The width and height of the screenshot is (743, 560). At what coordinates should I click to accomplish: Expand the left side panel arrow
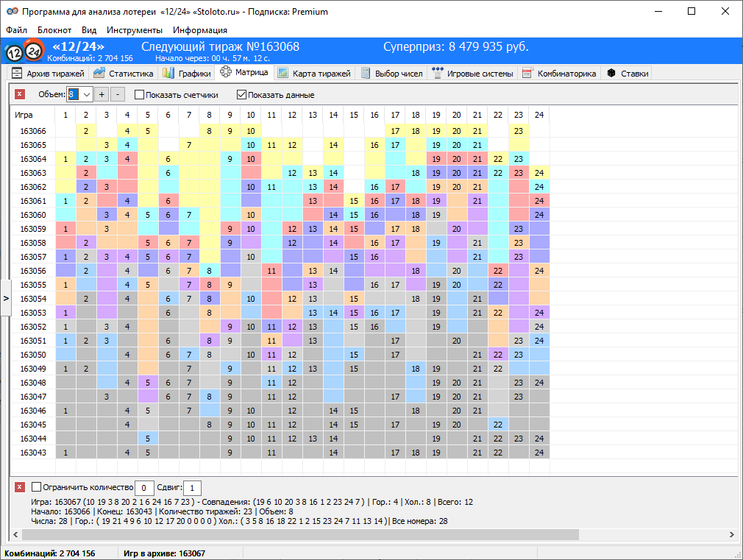(x=5, y=298)
